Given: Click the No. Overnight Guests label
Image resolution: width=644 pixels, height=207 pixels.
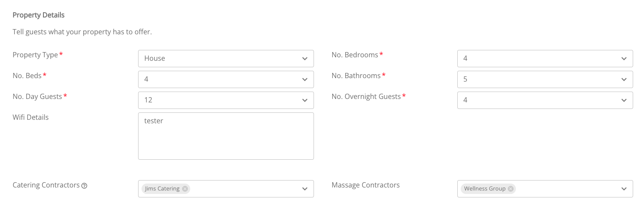Looking at the screenshot, I should (x=366, y=96).
